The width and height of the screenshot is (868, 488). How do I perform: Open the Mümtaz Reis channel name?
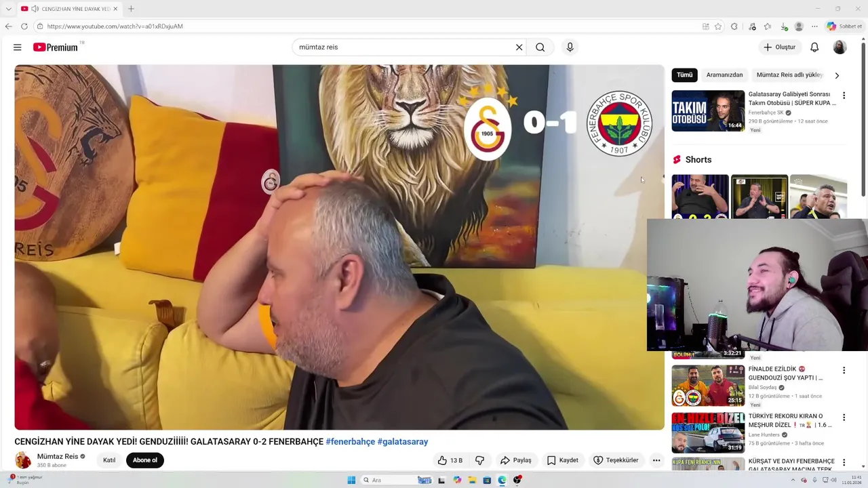click(58, 457)
